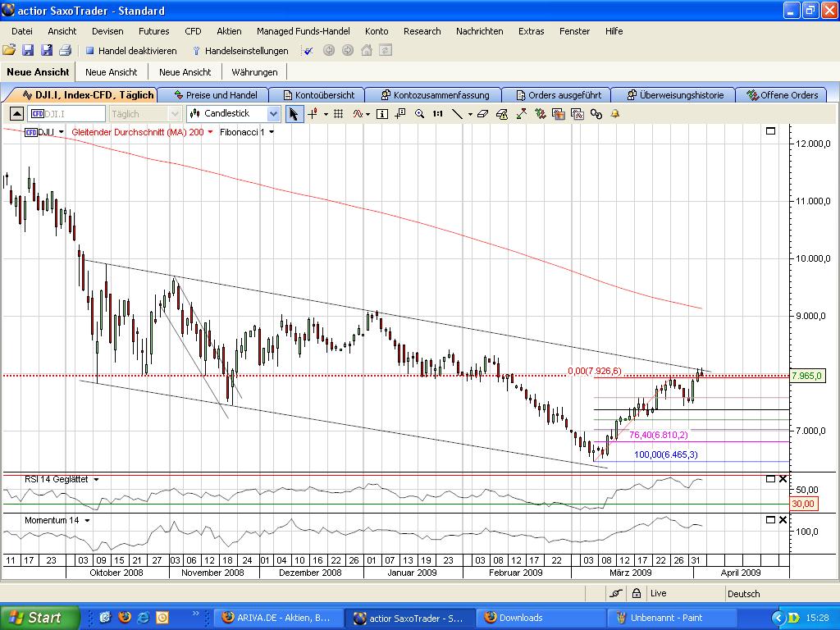Toggle Handel deaktivieren

131,51
